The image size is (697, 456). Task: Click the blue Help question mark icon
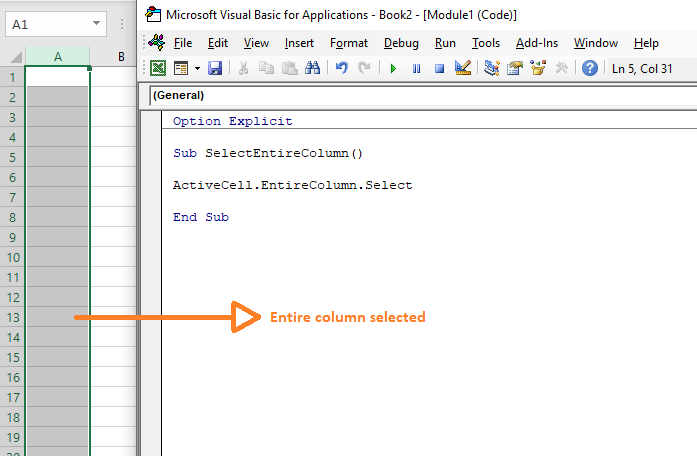point(590,69)
